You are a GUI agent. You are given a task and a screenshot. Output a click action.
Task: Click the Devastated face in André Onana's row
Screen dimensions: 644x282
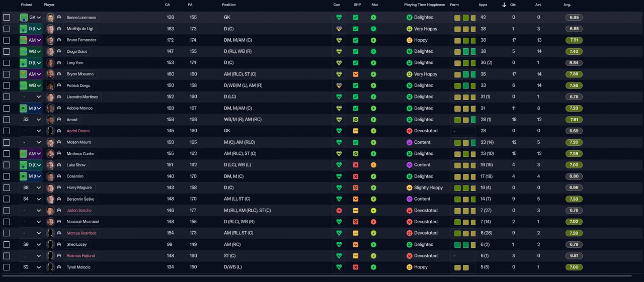(x=410, y=131)
